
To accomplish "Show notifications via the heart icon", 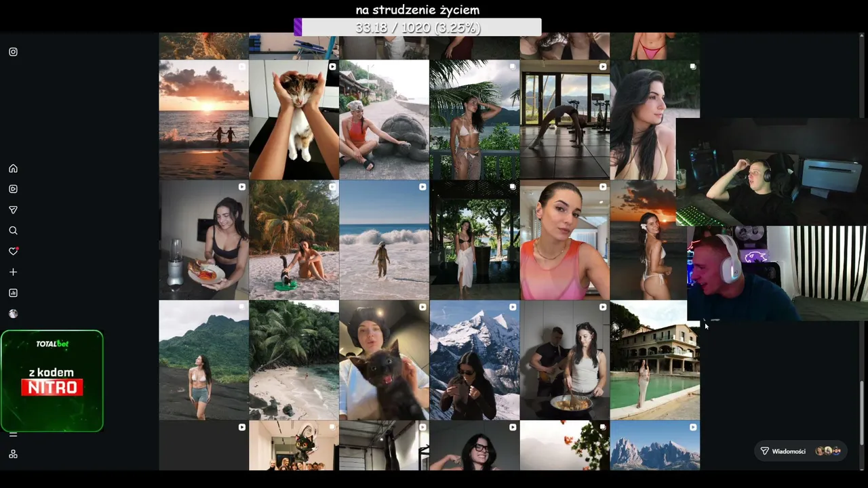I will (13, 251).
